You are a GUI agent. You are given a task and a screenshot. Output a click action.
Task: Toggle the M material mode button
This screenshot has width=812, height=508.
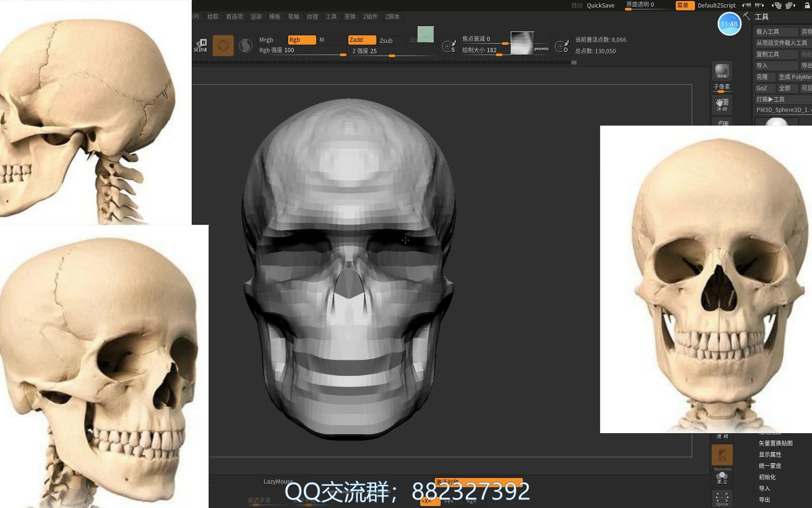click(331, 40)
